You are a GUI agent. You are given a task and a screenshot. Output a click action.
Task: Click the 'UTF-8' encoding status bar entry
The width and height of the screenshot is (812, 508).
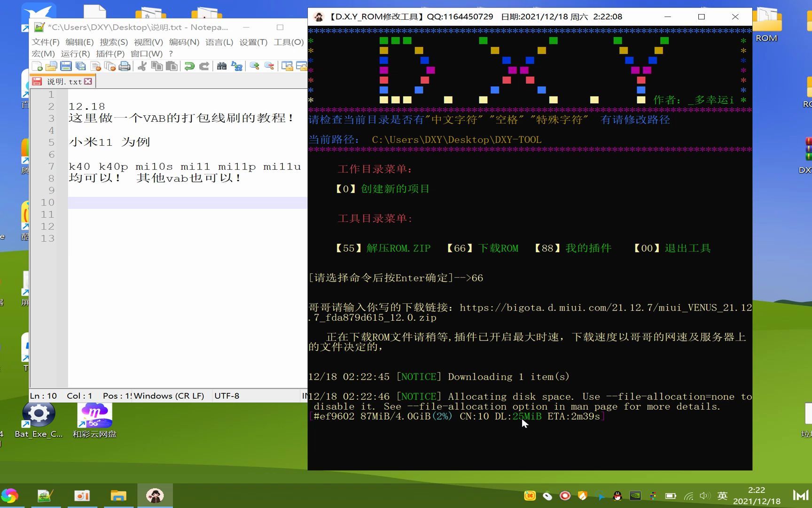(227, 396)
